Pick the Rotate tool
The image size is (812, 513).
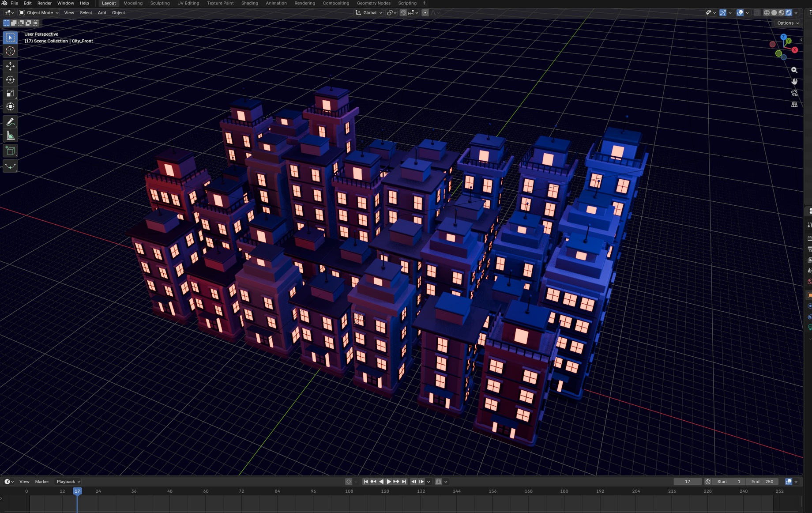pos(10,80)
